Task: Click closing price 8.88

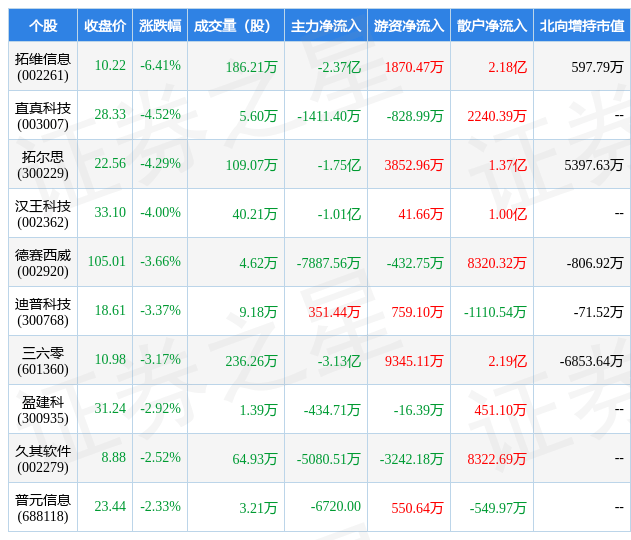Action: click(x=113, y=457)
